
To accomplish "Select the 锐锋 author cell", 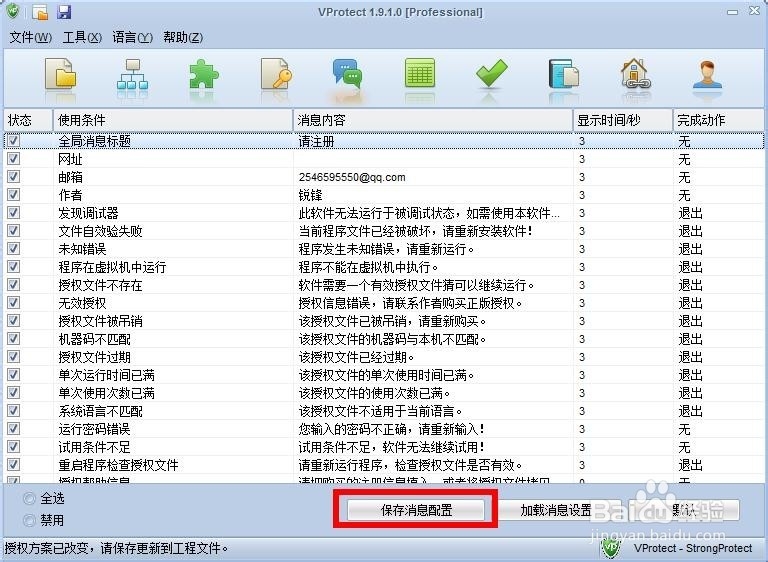I will pos(311,195).
